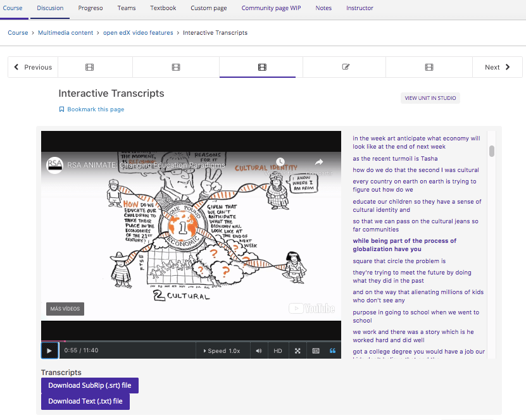Open the Progreso tab
Image resolution: width=526 pixels, height=420 pixels.
tap(91, 8)
